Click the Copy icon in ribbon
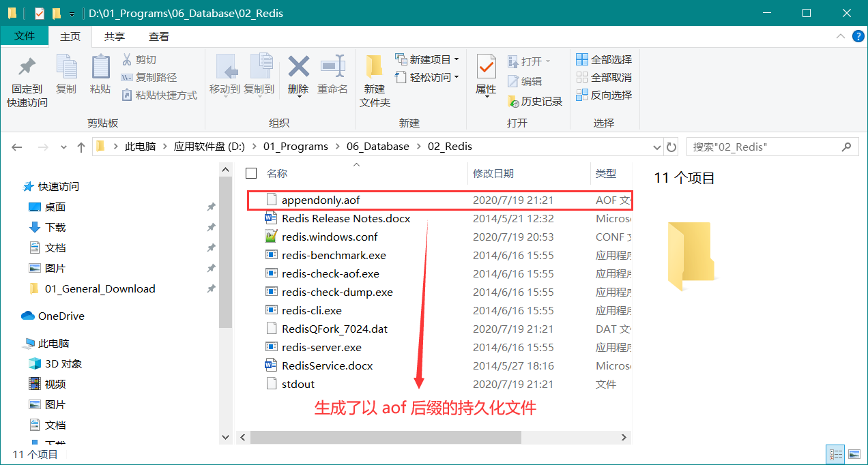Viewport: 868px width, 465px height. [66, 68]
